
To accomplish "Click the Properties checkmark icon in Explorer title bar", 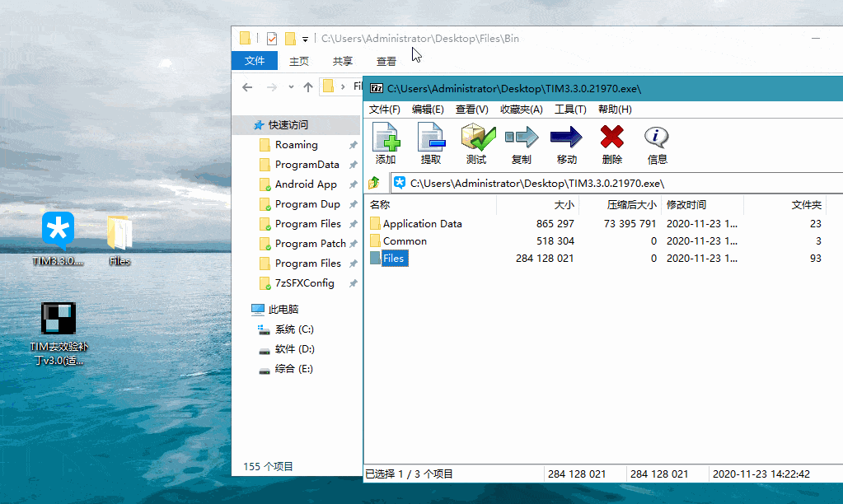I will point(272,39).
